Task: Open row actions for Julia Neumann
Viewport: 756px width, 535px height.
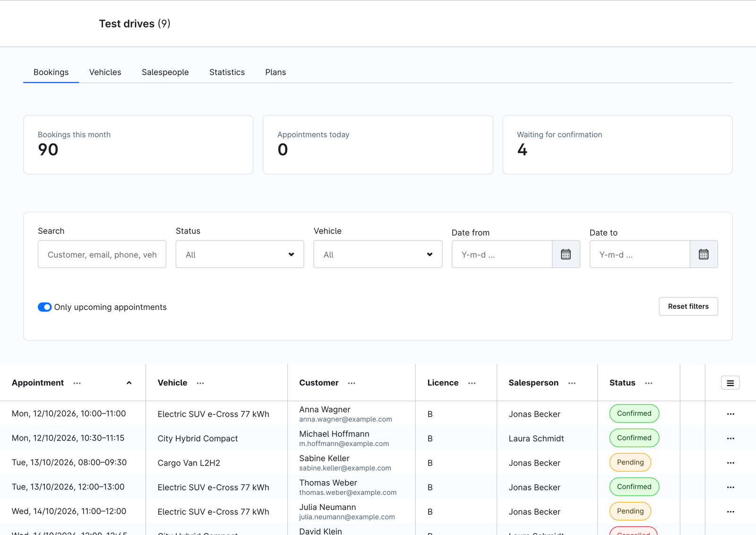Action: [x=730, y=512]
